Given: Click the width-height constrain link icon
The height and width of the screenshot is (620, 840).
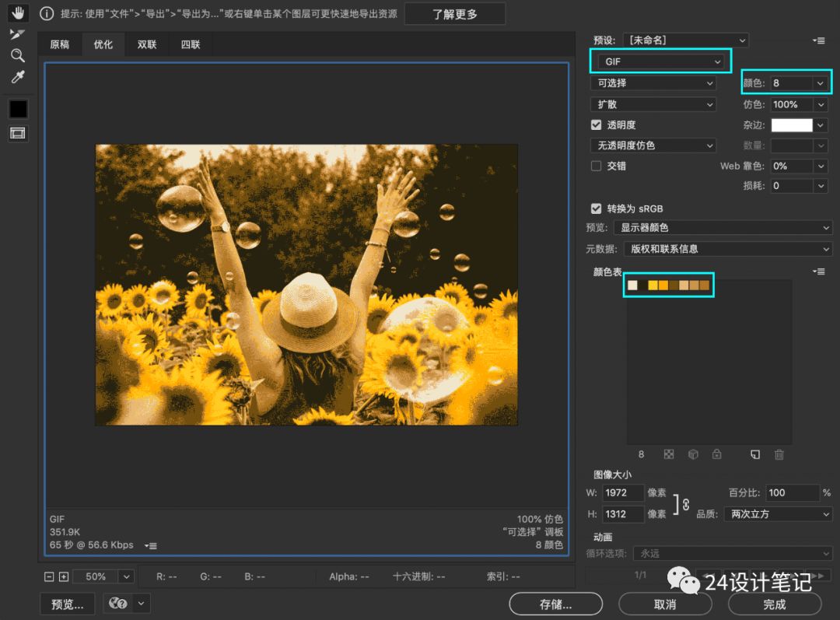Looking at the screenshot, I should coord(685,504).
